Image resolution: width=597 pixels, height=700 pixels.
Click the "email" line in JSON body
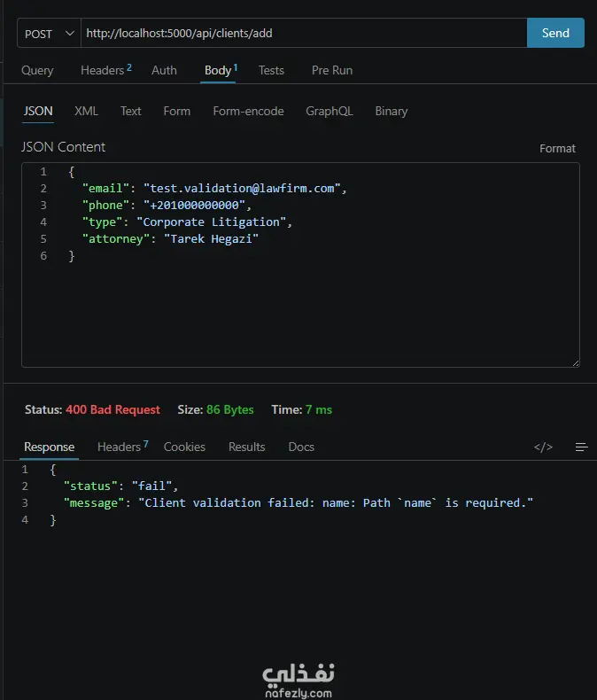(x=214, y=189)
